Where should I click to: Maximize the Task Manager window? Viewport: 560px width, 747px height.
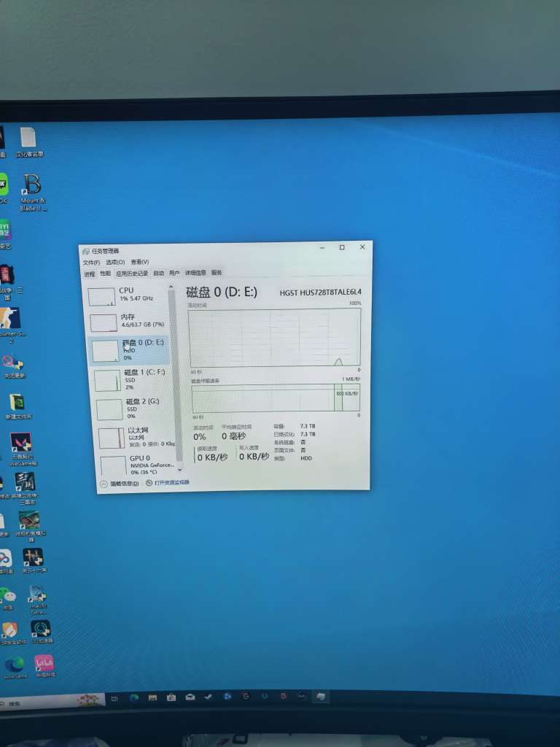342,247
